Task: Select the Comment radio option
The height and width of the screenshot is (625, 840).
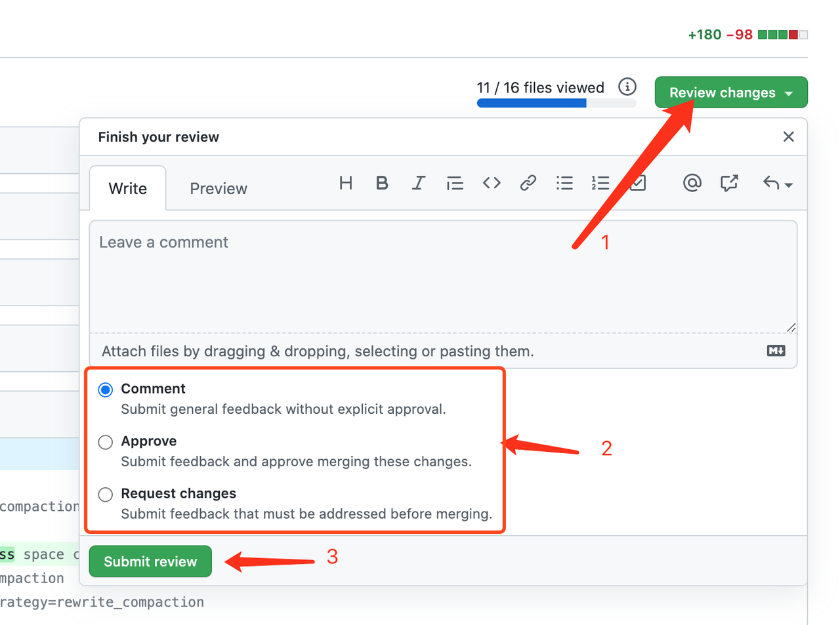Action: (x=106, y=390)
